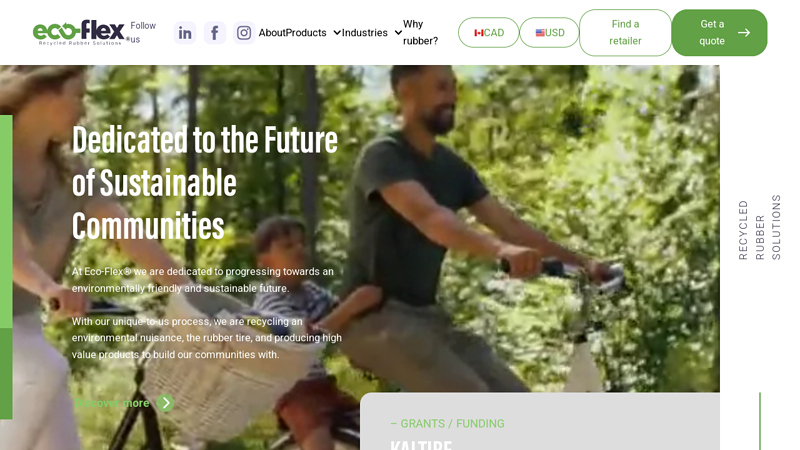Open the About menu item
This screenshot has width=800, height=450.
pyautogui.click(x=272, y=33)
